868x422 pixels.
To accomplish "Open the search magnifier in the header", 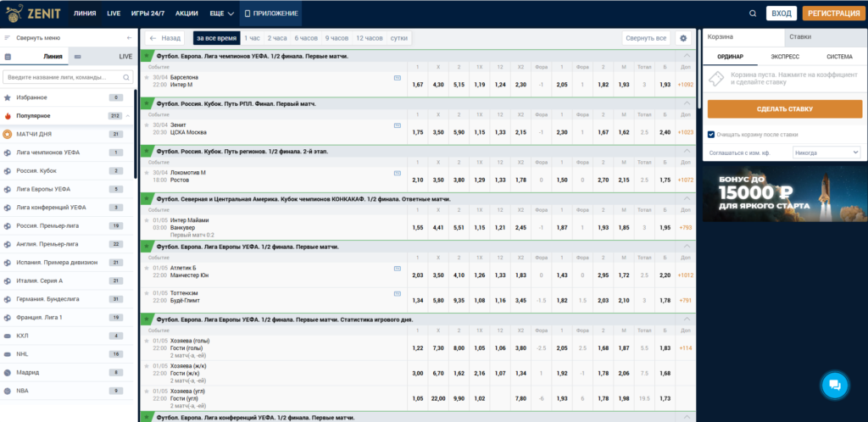I will [x=753, y=14].
